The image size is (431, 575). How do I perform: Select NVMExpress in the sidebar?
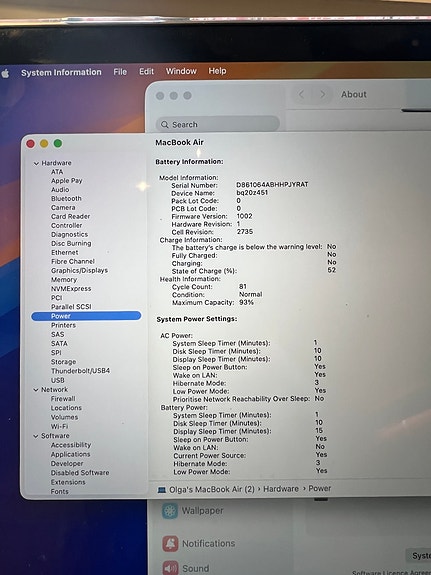coord(71,289)
